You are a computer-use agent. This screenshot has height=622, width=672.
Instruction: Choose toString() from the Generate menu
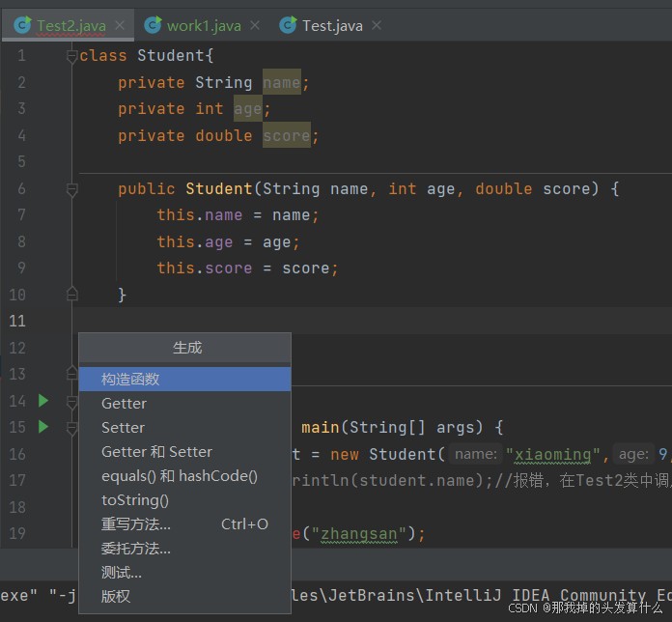pyautogui.click(x=184, y=500)
